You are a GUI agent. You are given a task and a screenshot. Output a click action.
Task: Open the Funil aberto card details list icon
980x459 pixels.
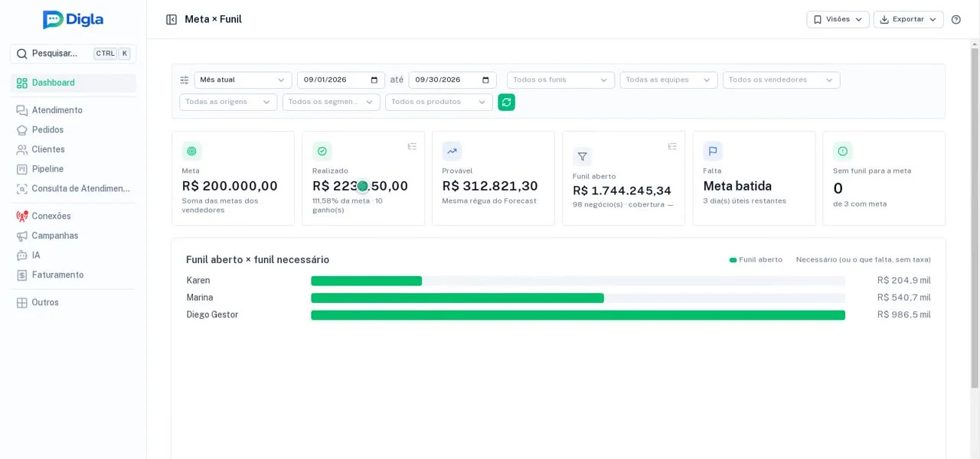(x=672, y=146)
